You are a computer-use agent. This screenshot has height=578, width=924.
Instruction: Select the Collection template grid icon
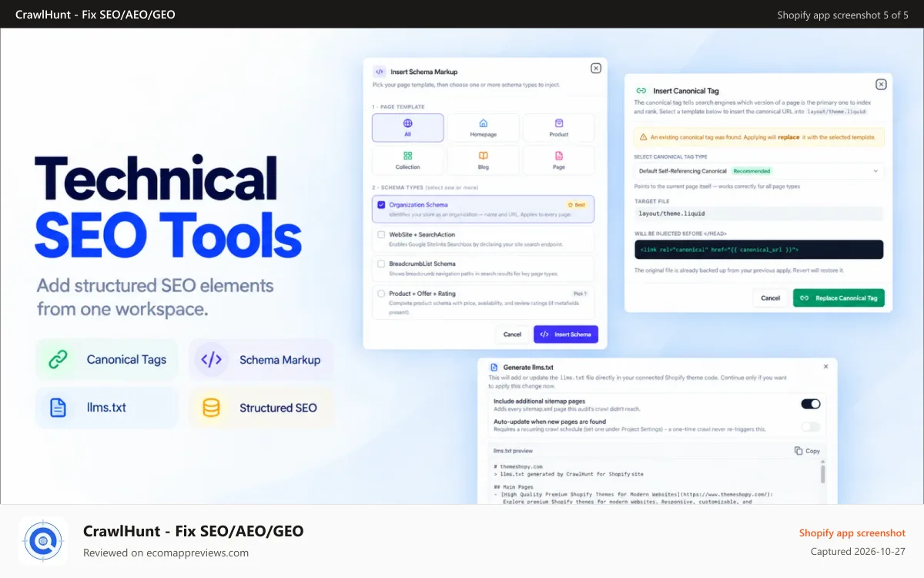[408, 156]
